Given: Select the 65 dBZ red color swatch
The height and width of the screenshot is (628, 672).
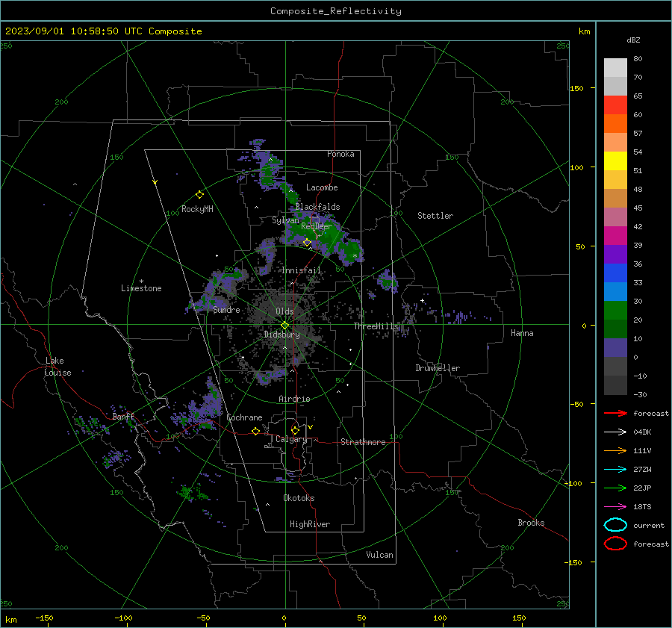Looking at the screenshot, I should coord(615,105).
